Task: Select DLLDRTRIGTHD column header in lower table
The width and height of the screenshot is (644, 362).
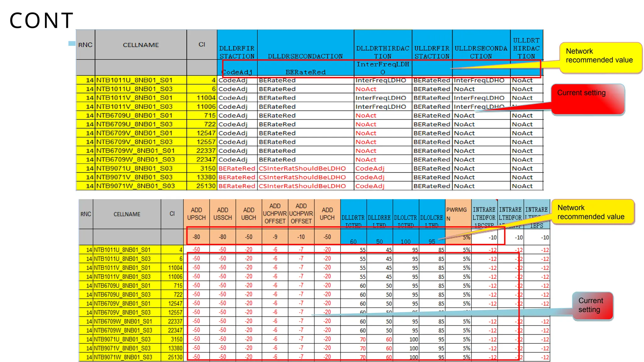Action: coord(353,214)
